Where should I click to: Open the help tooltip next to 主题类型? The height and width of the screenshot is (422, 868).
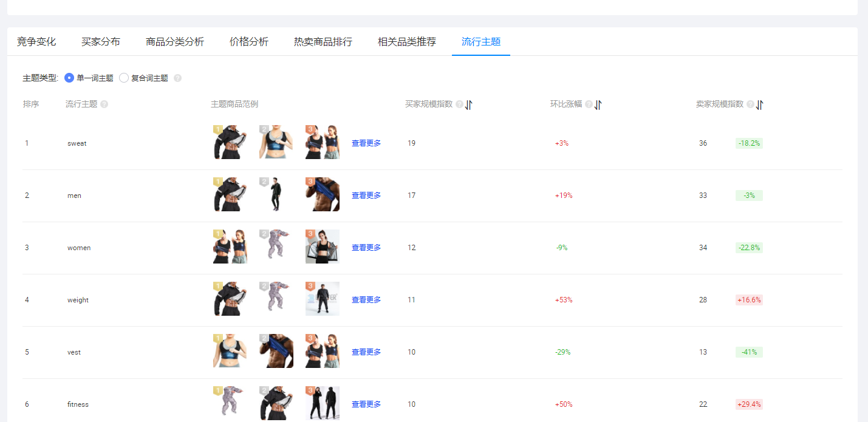point(176,78)
